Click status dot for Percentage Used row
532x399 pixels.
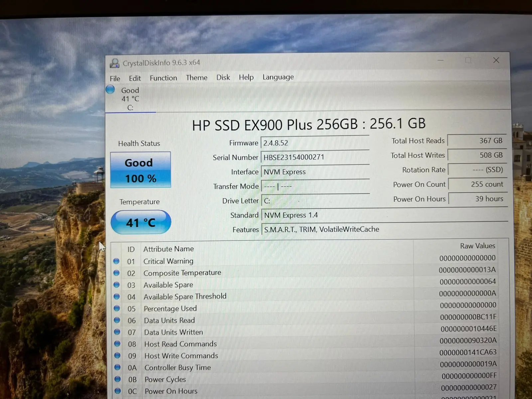click(x=117, y=308)
